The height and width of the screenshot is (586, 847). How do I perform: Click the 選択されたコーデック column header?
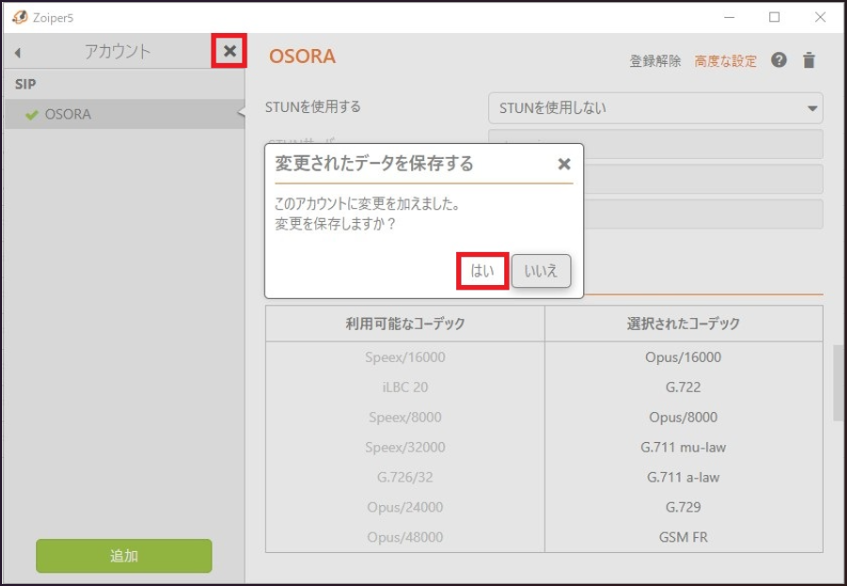pyautogui.click(x=683, y=324)
